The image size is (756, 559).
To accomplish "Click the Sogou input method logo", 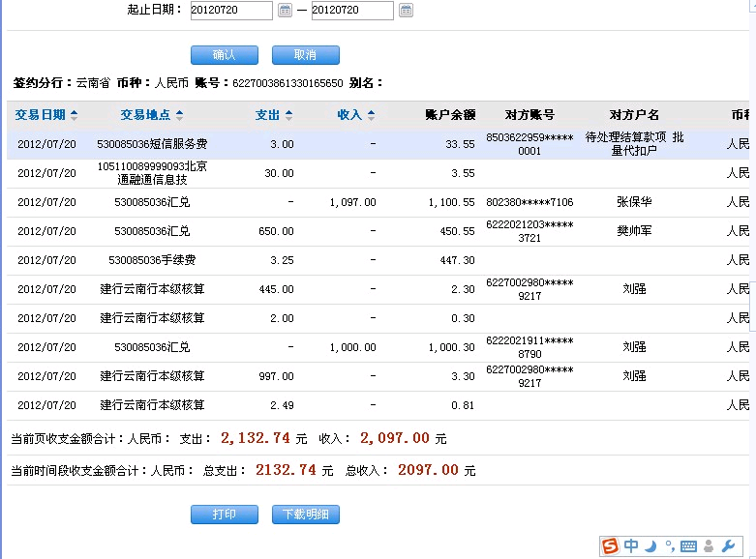I will point(610,546).
